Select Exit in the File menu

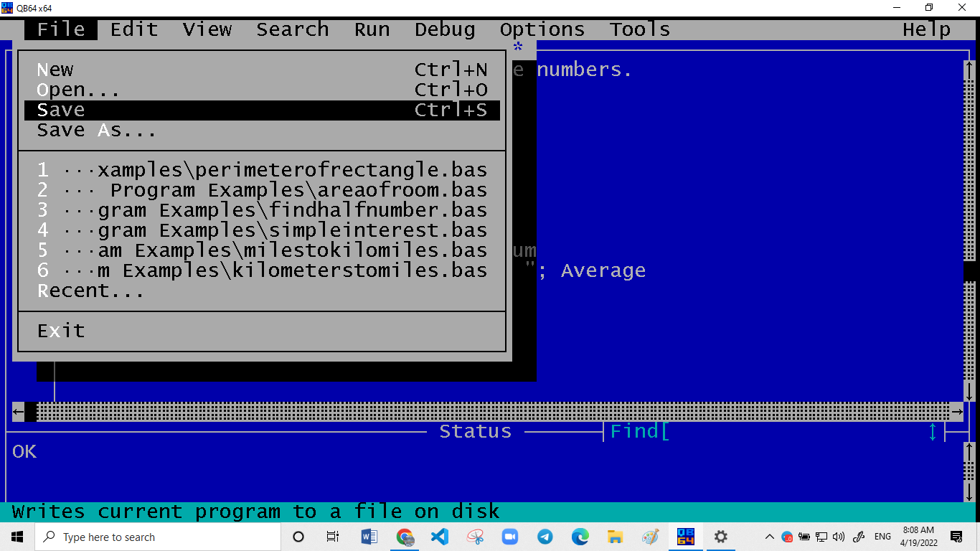point(262,331)
